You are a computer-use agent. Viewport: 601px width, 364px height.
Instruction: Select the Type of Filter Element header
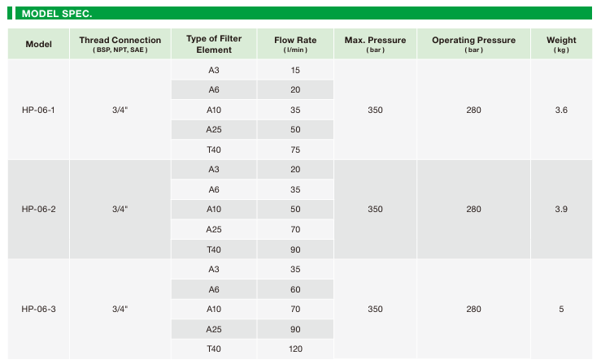214,44
